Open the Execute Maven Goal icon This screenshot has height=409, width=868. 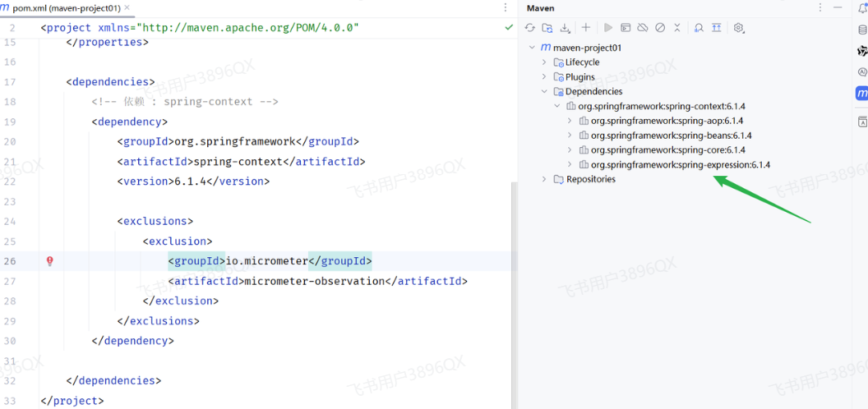[625, 28]
